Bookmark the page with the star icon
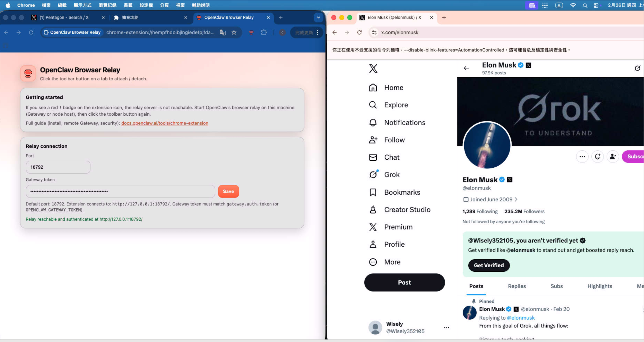Image resolution: width=644 pixels, height=342 pixels. click(234, 32)
